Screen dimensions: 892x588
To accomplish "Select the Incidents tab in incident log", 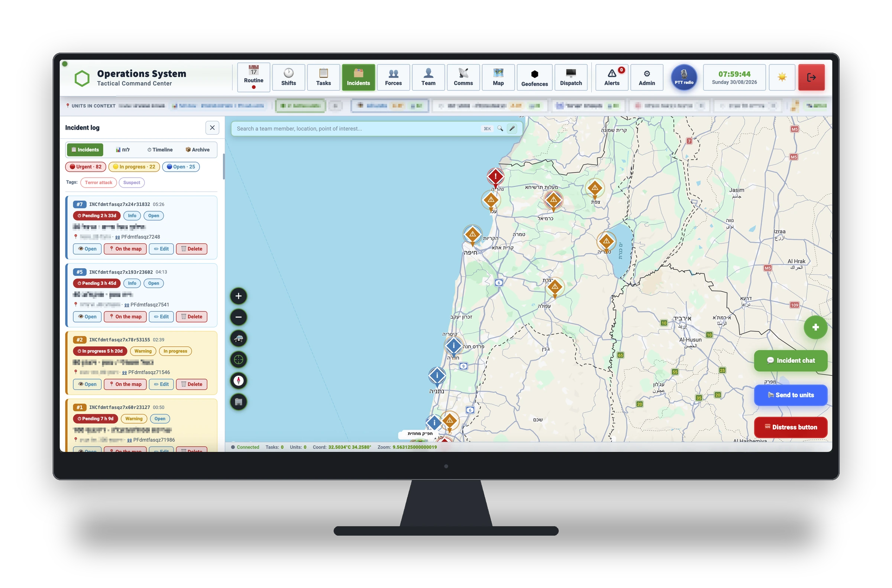I will [x=85, y=150].
